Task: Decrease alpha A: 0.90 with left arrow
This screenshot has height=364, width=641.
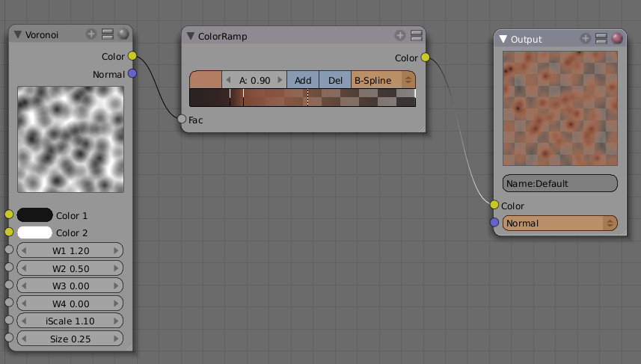Action: click(x=228, y=80)
